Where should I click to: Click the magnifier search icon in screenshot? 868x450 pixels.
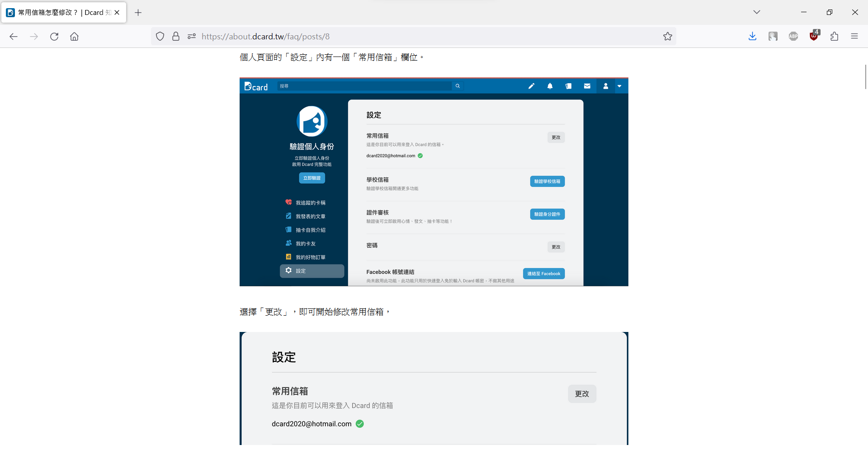pos(458,86)
